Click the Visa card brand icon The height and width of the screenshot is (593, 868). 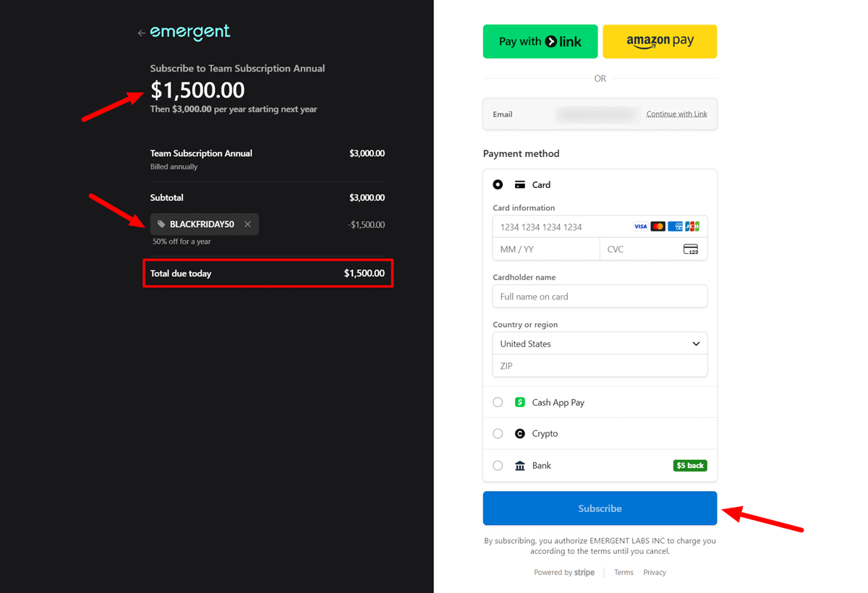[x=640, y=226]
